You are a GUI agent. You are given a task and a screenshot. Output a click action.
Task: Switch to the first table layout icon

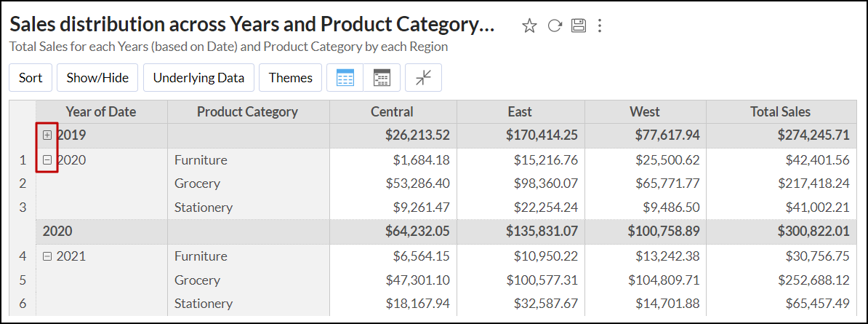point(345,78)
